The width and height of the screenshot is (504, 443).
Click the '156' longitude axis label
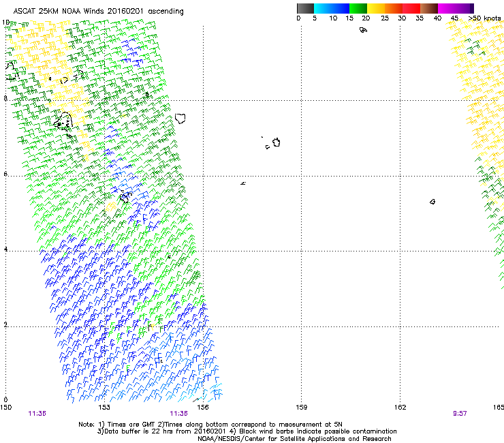[x=203, y=408]
